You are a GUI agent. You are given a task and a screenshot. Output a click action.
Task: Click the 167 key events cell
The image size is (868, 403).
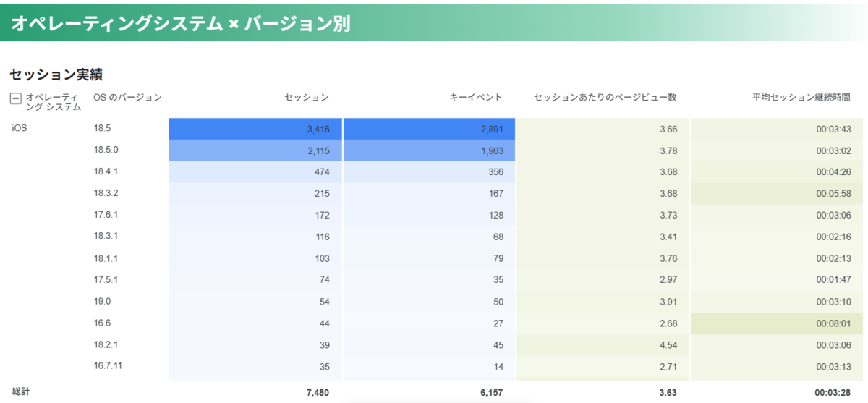429,193
